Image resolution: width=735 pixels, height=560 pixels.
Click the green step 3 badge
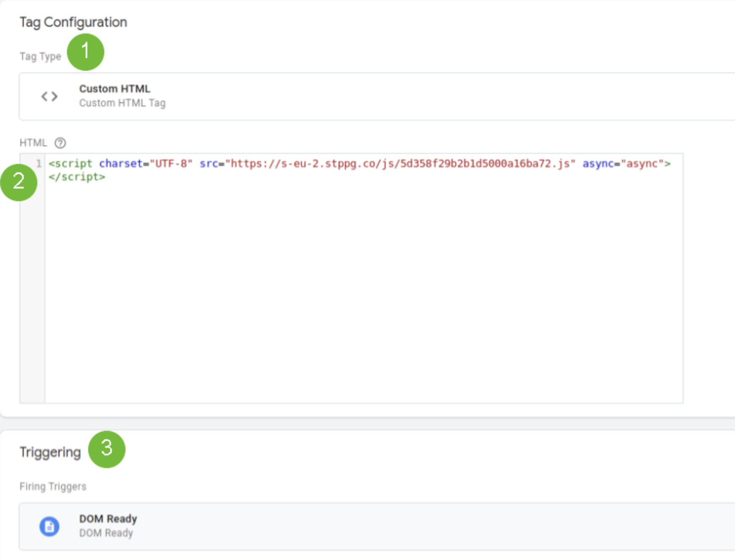(x=107, y=449)
